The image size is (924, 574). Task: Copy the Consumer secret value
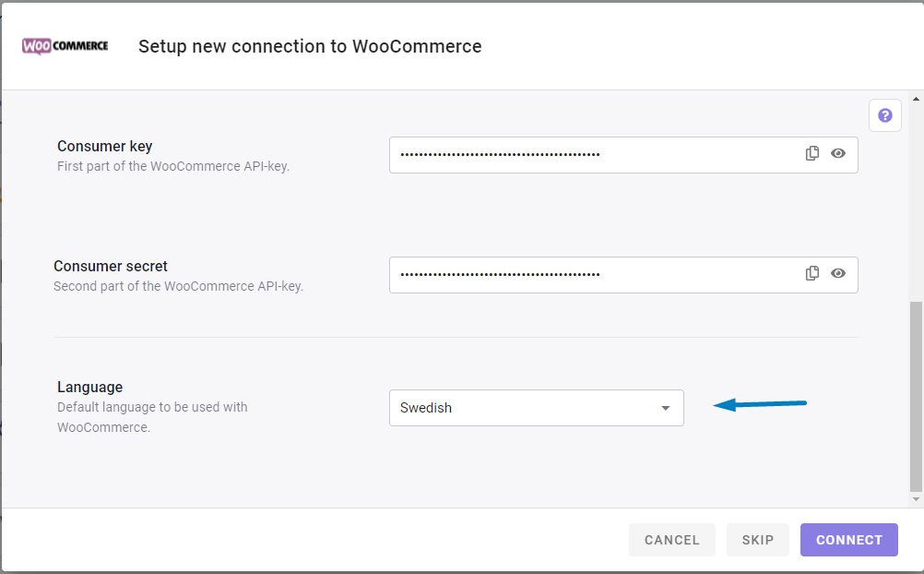pyautogui.click(x=812, y=274)
